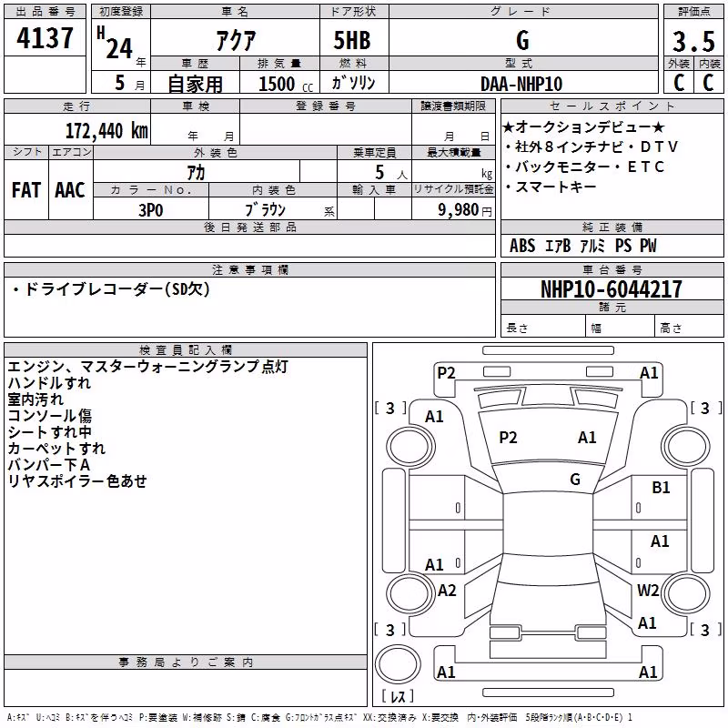
Task: Click the 譲渡書類期限 header
Action: tap(453, 106)
